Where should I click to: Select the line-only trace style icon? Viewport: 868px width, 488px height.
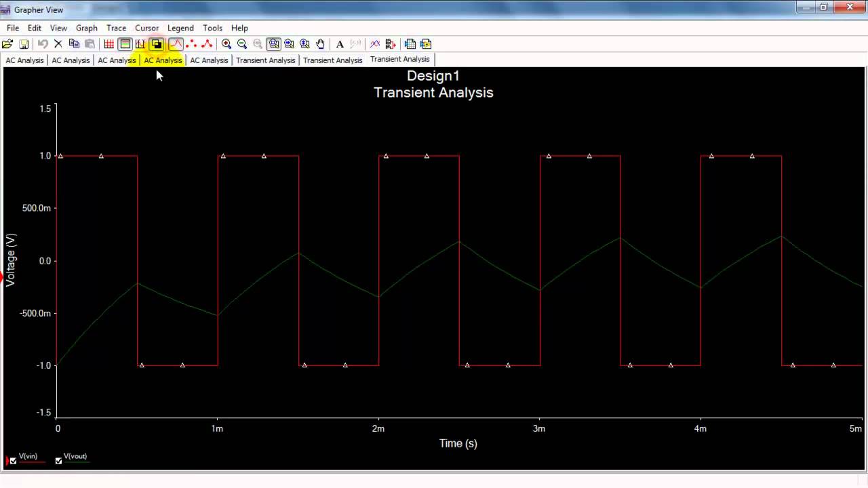pyautogui.click(x=176, y=44)
